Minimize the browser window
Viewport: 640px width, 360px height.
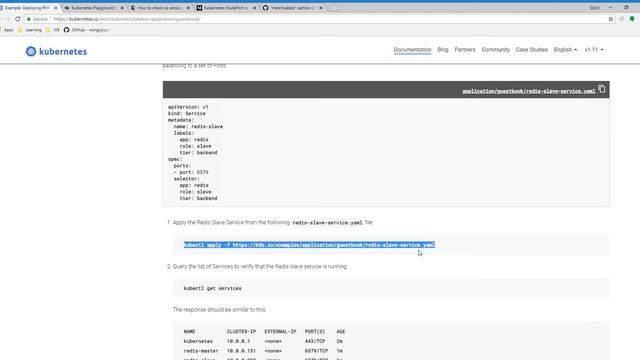[610, 7]
